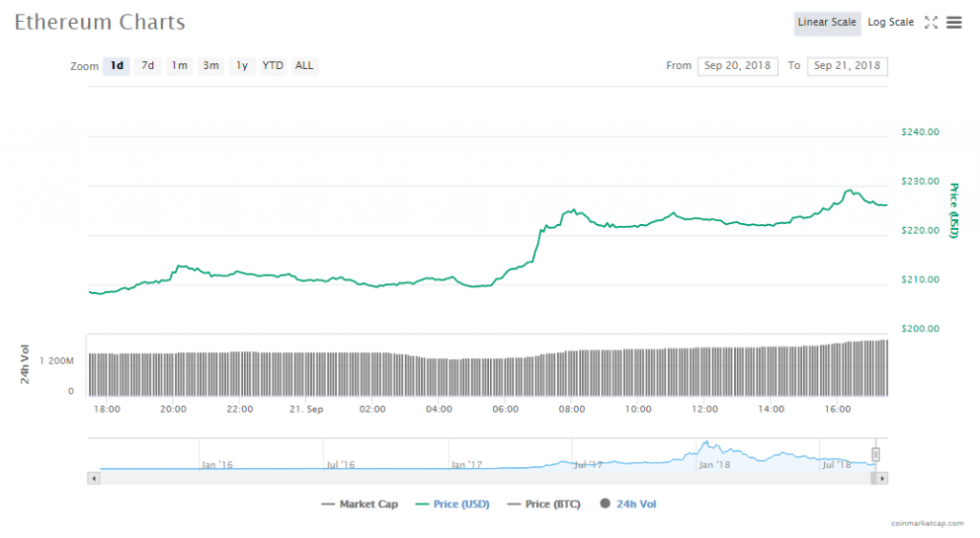Viewport: 980px width, 538px height.
Task: Set zoom range to 3m
Action: (211, 66)
